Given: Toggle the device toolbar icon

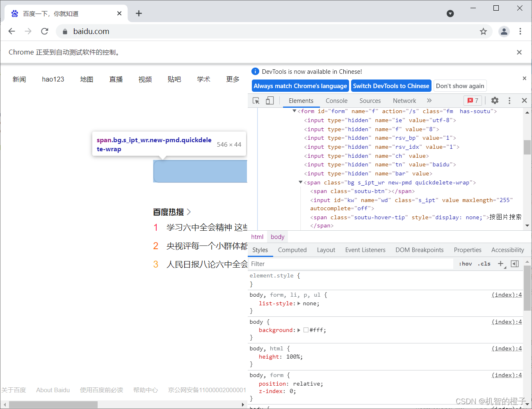Looking at the screenshot, I should click(270, 100).
